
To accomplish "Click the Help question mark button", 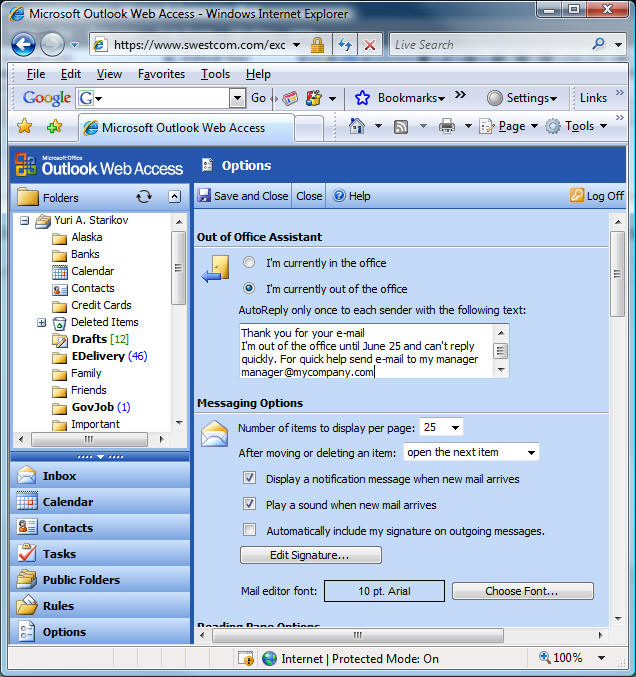I will coord(351,196).
